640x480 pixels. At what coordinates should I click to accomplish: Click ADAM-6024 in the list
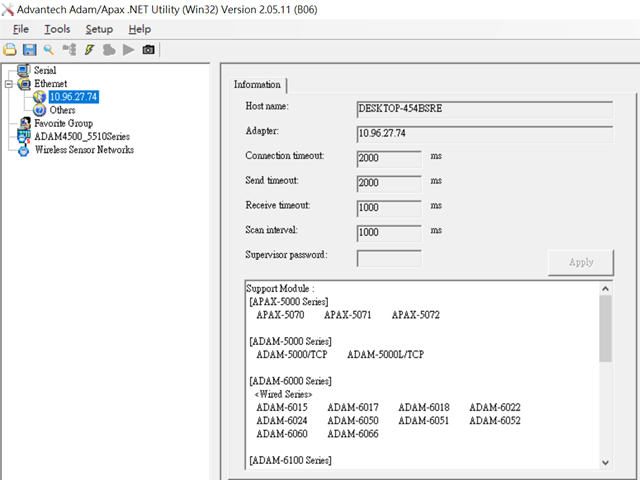tap(282, 420)
